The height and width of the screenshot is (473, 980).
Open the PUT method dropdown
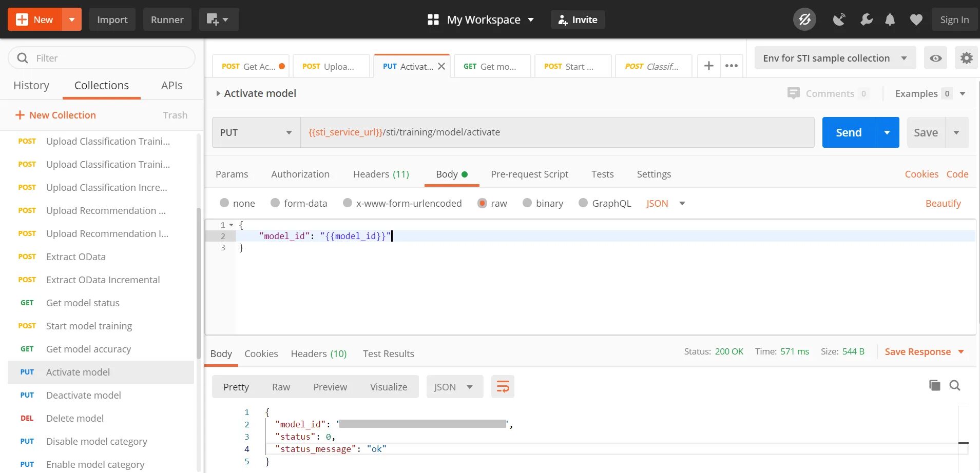[x=256, y=132]
